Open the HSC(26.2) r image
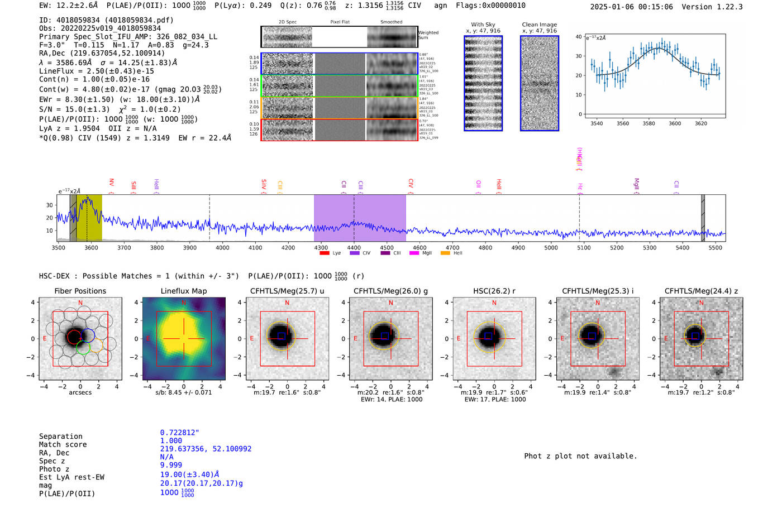 click(x=494, y=339)
